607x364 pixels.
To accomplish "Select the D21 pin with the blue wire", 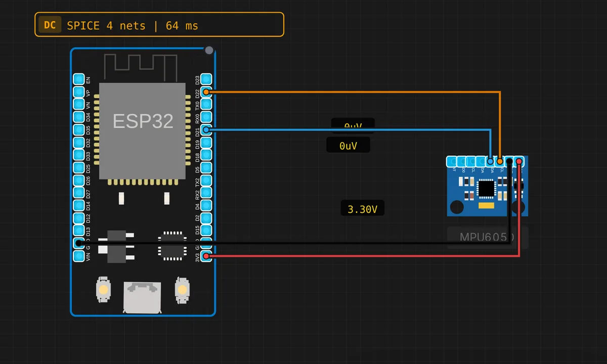I will [x=206, y=130].
